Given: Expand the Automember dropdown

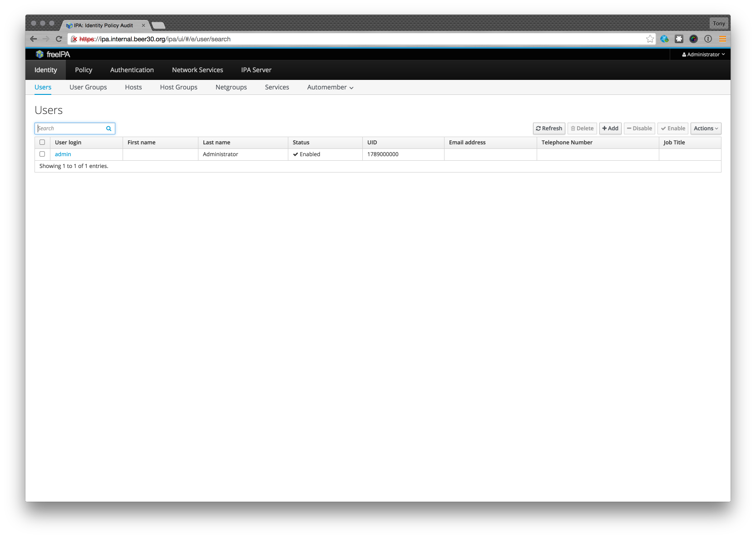Looking at the screenshot, I should pos(330,87).
